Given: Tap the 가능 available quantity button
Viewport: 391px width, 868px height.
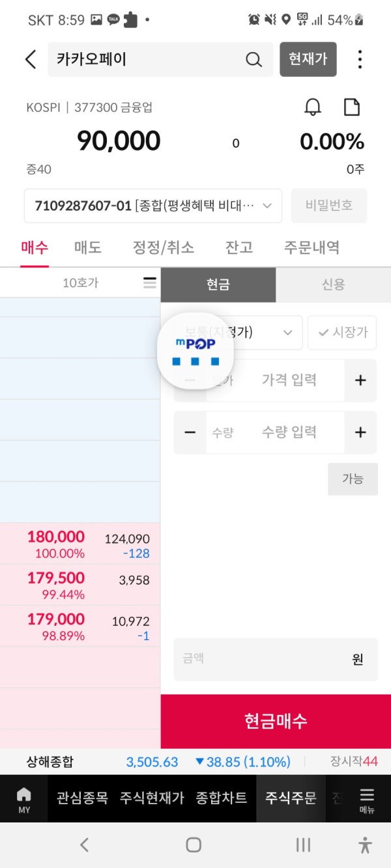Looking at the screenshot, I should 353,479.
